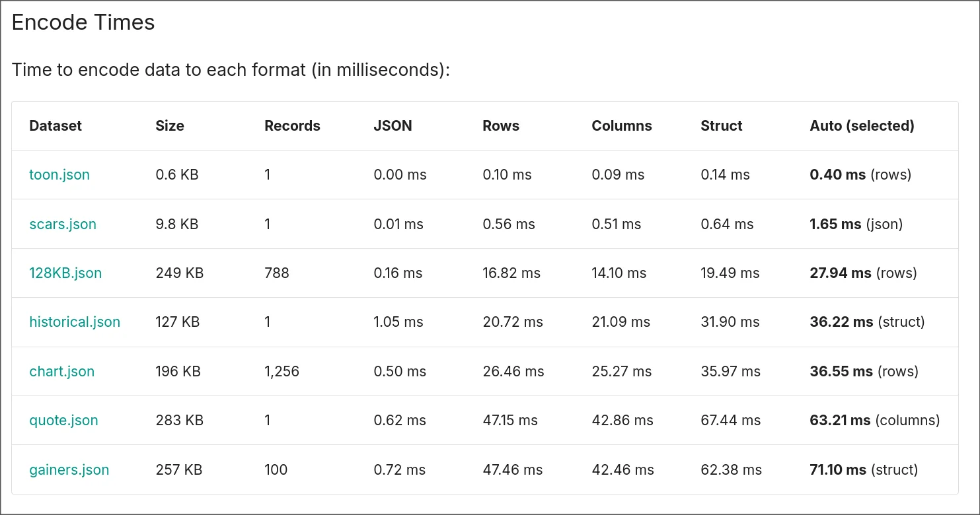Open the toon.json dataset link

[59, 175]
